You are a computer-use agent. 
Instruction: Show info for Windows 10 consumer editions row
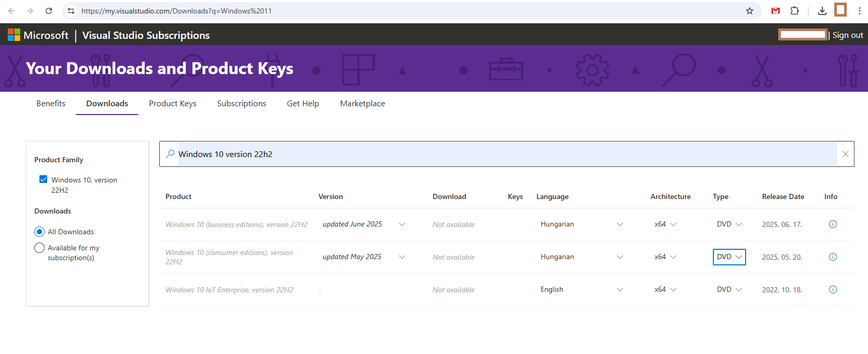click(x=833, y=257)
